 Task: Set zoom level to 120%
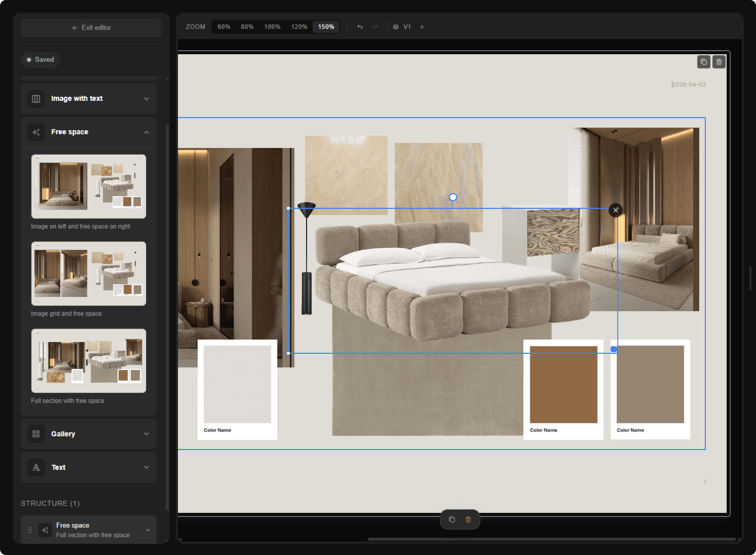299,27
